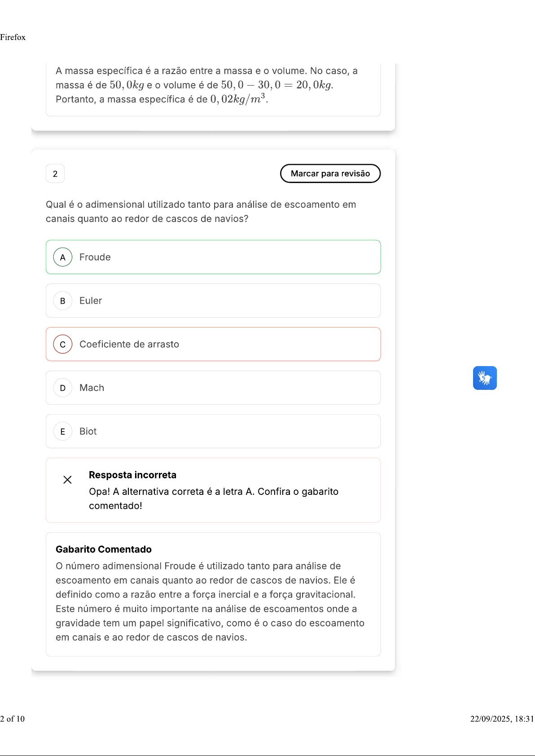Choose the Coeficiente de arrasto answer

tap(129, 344)
